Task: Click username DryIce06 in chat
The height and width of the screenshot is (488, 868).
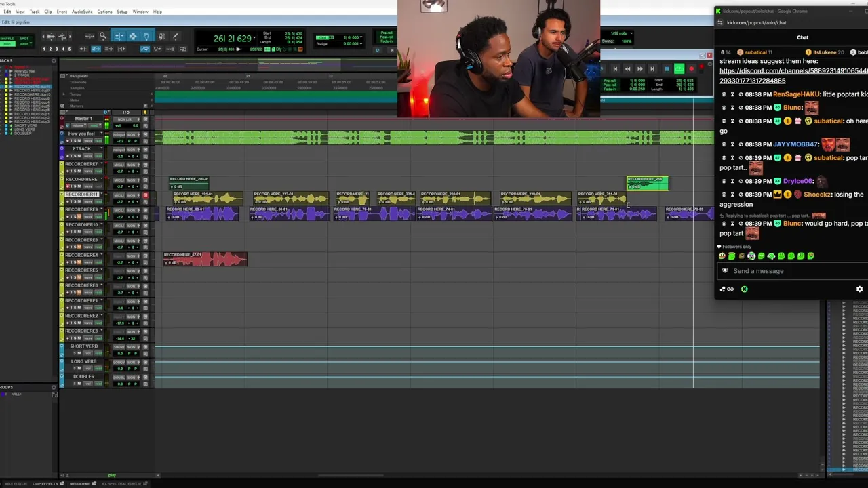Action: tap(797, 181)
